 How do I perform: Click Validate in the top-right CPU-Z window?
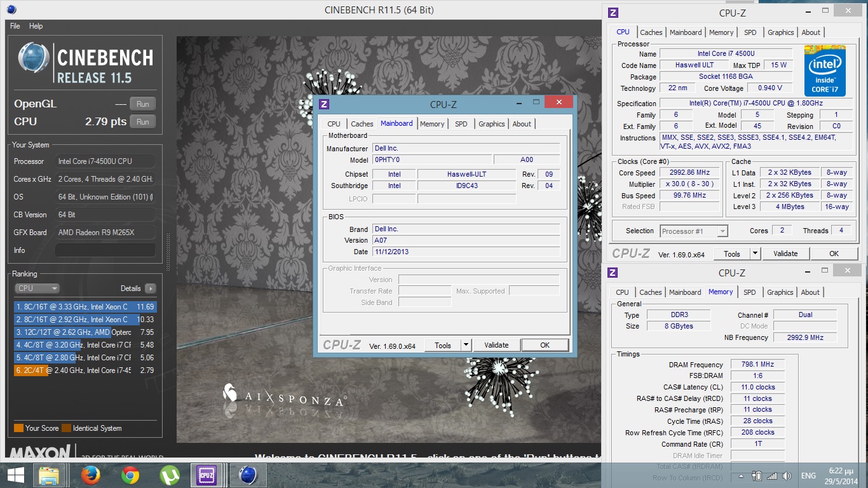click(x=785, y=254)
